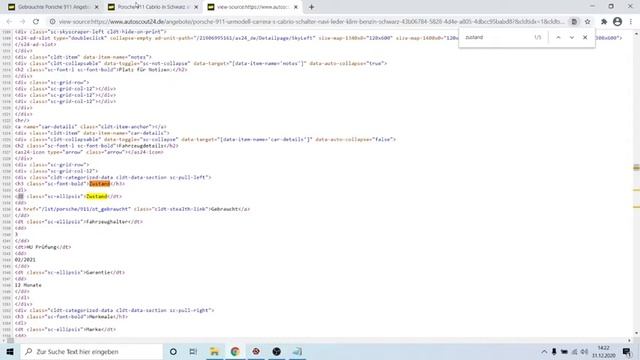Open Task View on the taskbar
Screen dimensions: 640x360
click(x=193, y=351)
